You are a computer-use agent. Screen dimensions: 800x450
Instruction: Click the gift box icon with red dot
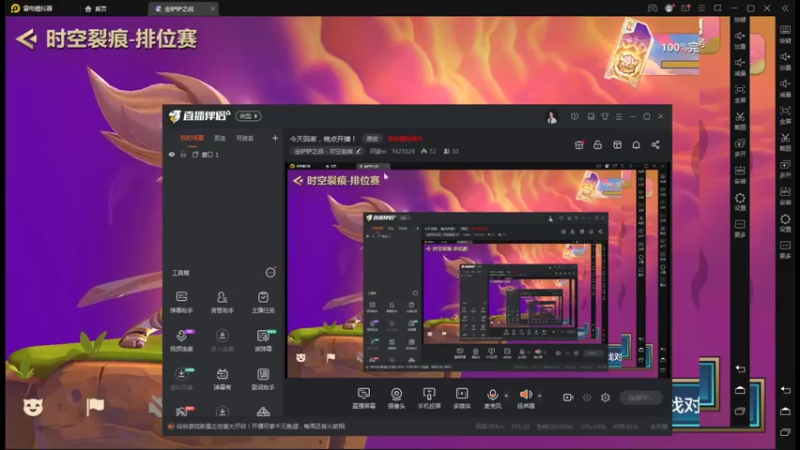click(x=579, y=145)
